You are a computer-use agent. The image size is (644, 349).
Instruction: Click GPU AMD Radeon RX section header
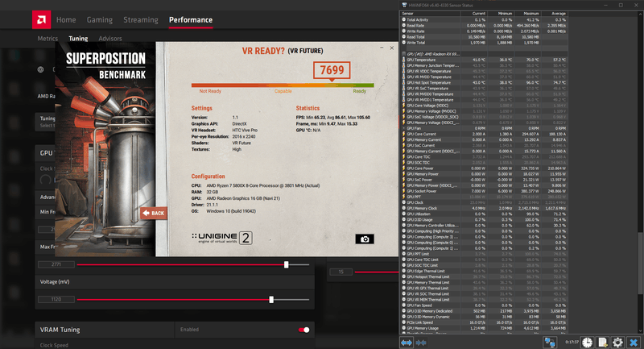pyautogui.click(x=485, y=54)
